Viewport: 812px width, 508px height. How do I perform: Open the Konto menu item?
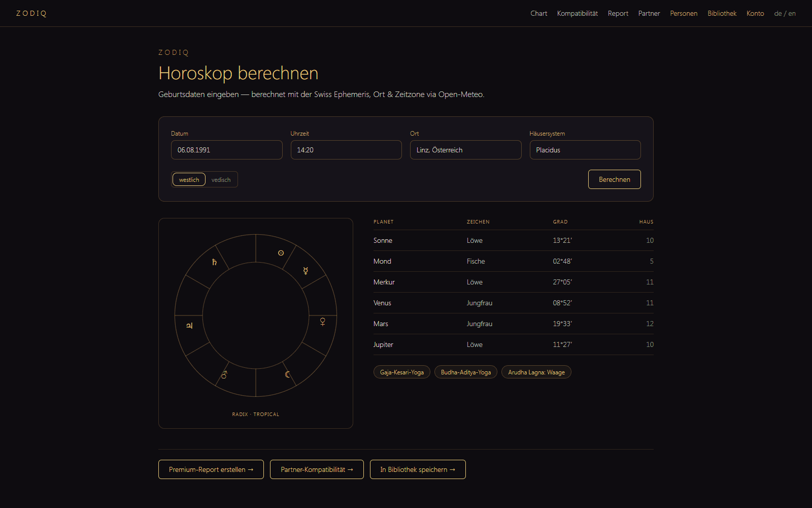[x=755, y=13]
